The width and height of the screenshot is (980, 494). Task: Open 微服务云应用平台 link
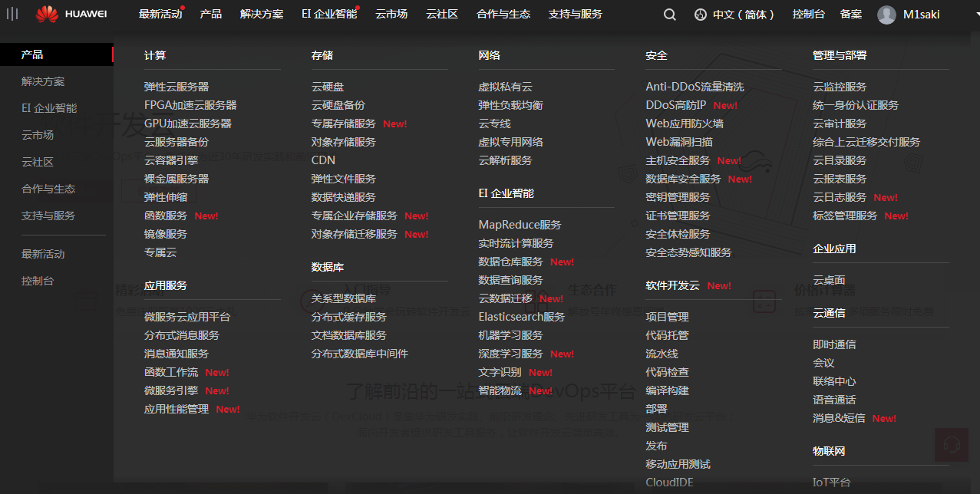point(187,317)
